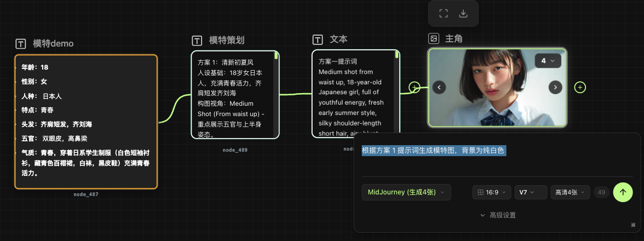Open the V7 version dropdown
The height and width of the screenshot is (241, 644).
click(x=530, y=192)
